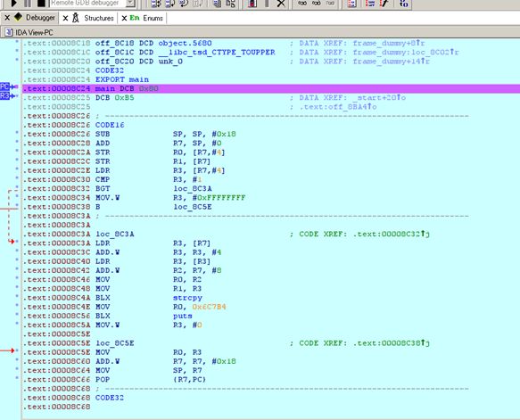Click the '#0xFFFFFFFF' immediate value
The width and height of the screenshot is (520, 420).
(219, 198)
